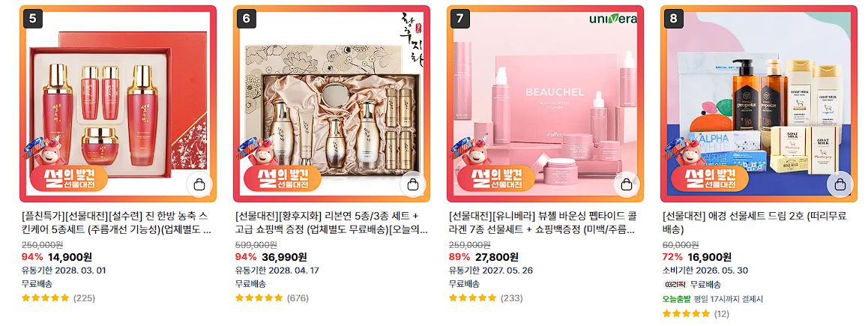868x326 pixels.
Task: Open the 유니베라 뷰첼 바운싱 title link
Action: [x=543, y=223]
